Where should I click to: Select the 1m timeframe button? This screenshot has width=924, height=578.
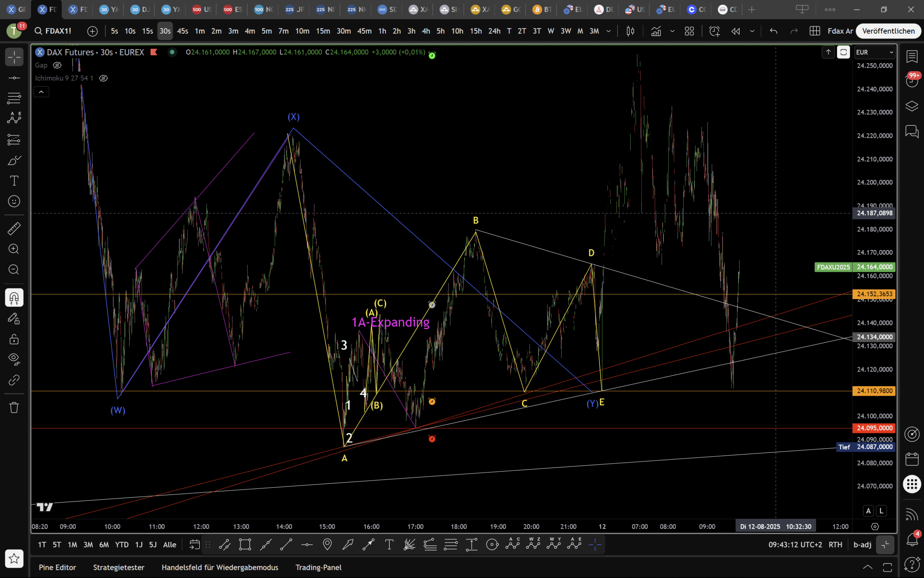(200, 31)
